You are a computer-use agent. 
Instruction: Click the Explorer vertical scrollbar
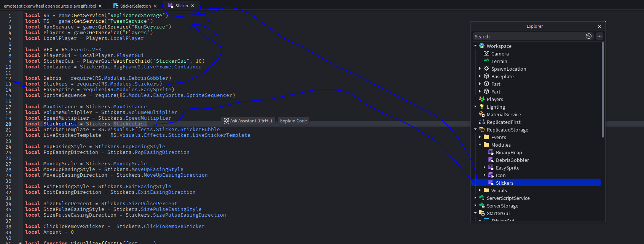[603, 90]
